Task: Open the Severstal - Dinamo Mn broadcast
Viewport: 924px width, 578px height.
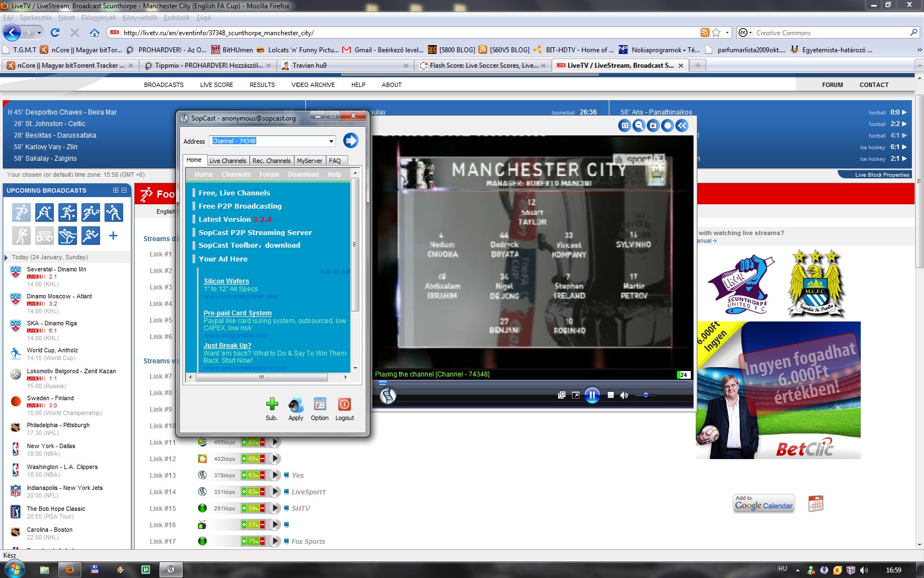Action: coord(57,269)
